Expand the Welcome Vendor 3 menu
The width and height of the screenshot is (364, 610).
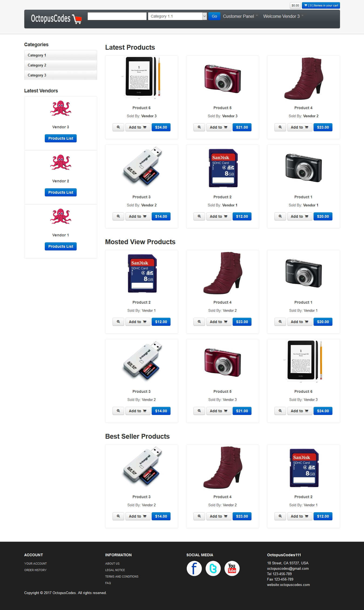tap(283, 16)
